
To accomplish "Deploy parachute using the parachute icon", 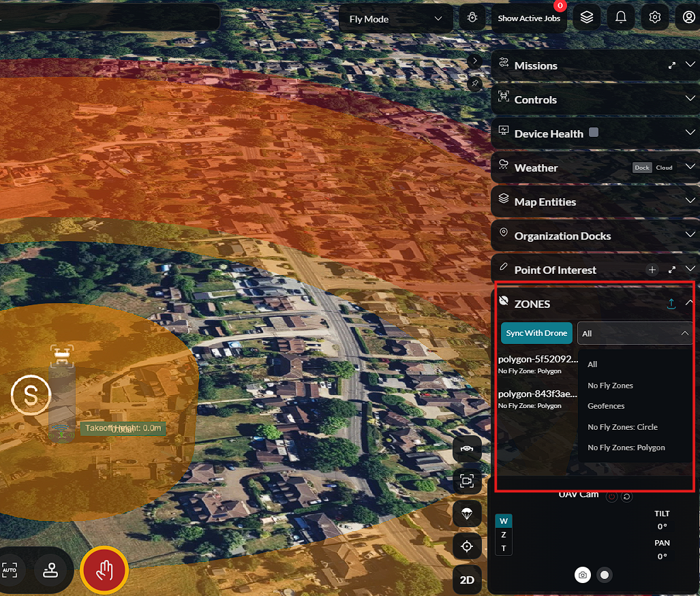I will 467,514.
